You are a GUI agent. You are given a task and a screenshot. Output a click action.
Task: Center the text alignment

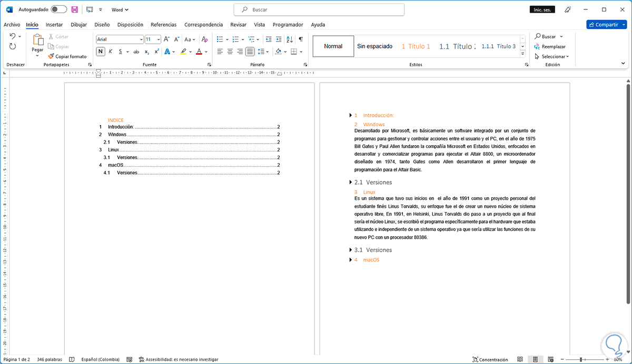pos(230,52)
